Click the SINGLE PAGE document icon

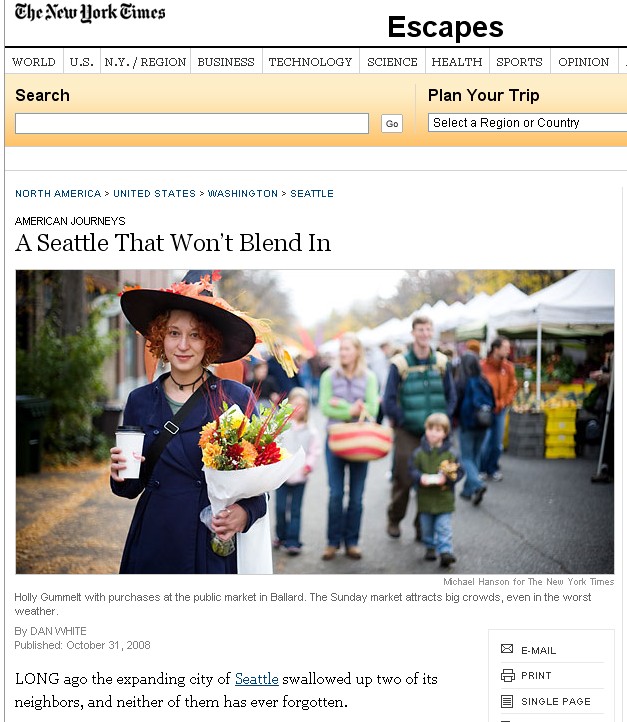pos(507,701)
